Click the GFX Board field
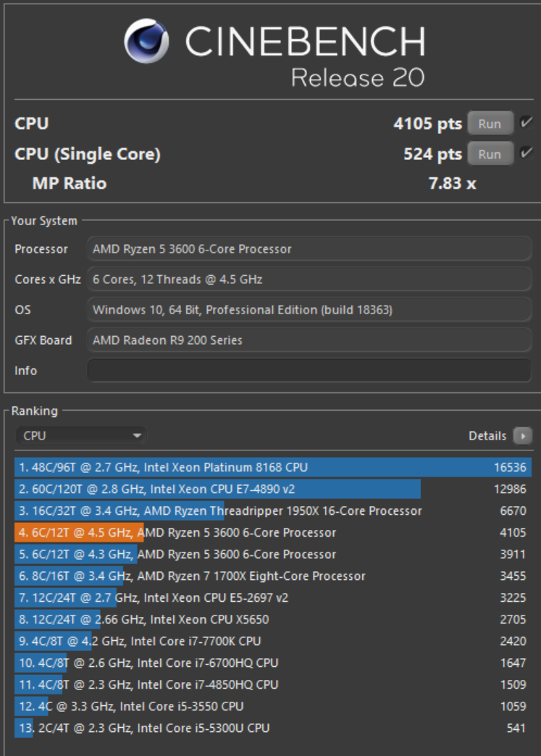The height and width of the screenshot is (756, 541). [309, 340]
